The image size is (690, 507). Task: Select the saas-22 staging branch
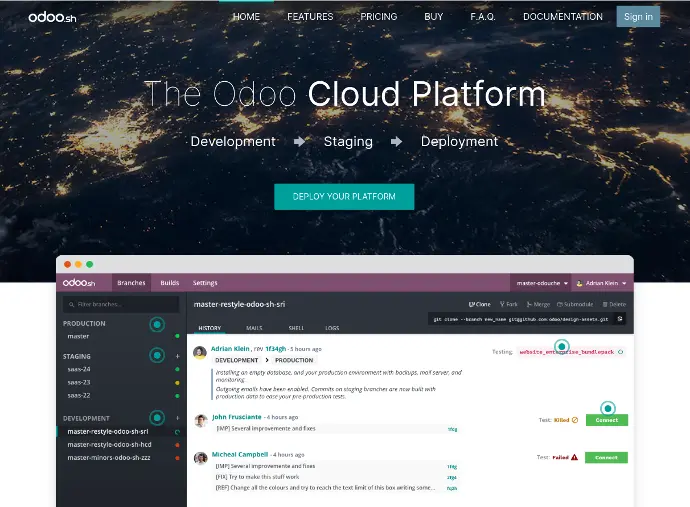point(79,396)
